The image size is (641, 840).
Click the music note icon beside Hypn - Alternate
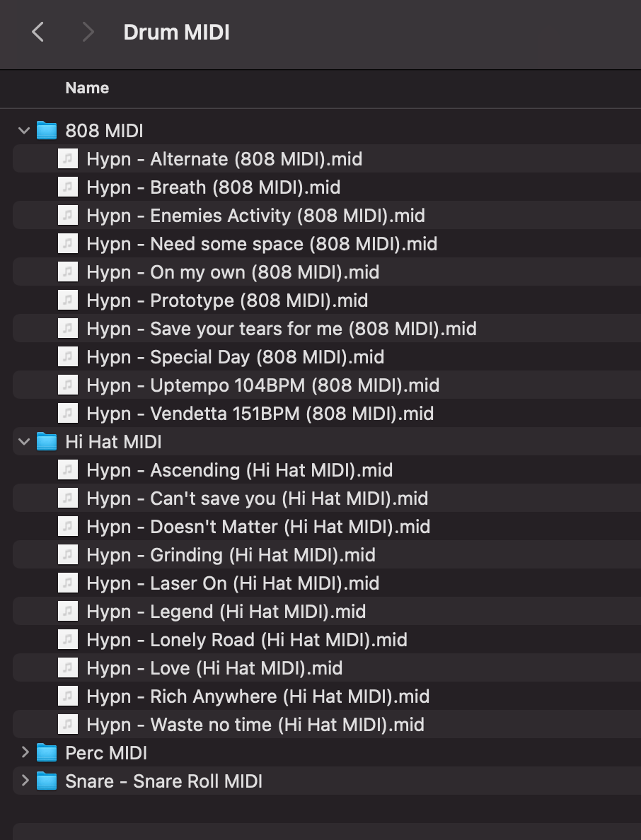[67, 158]
